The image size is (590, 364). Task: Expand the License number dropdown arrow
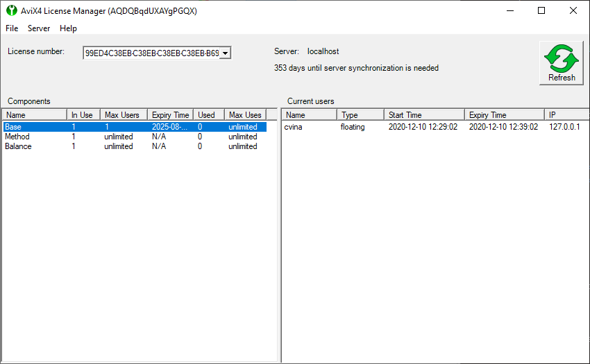tap(225, 53)
